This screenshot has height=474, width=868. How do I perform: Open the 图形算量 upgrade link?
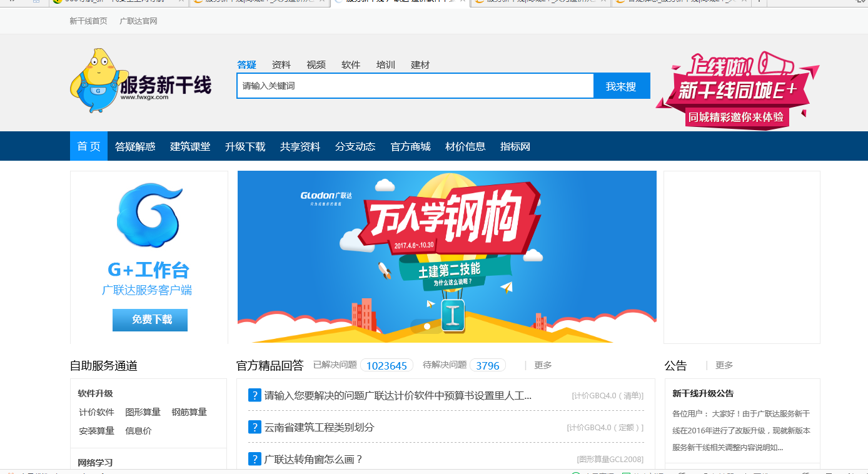143,412
